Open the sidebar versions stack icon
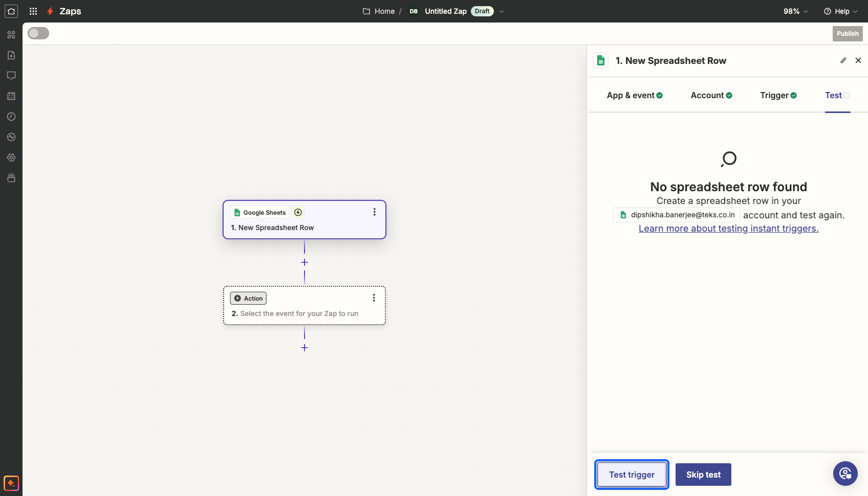Viewport: 868px width, 496px height. (x=11, y=178)
